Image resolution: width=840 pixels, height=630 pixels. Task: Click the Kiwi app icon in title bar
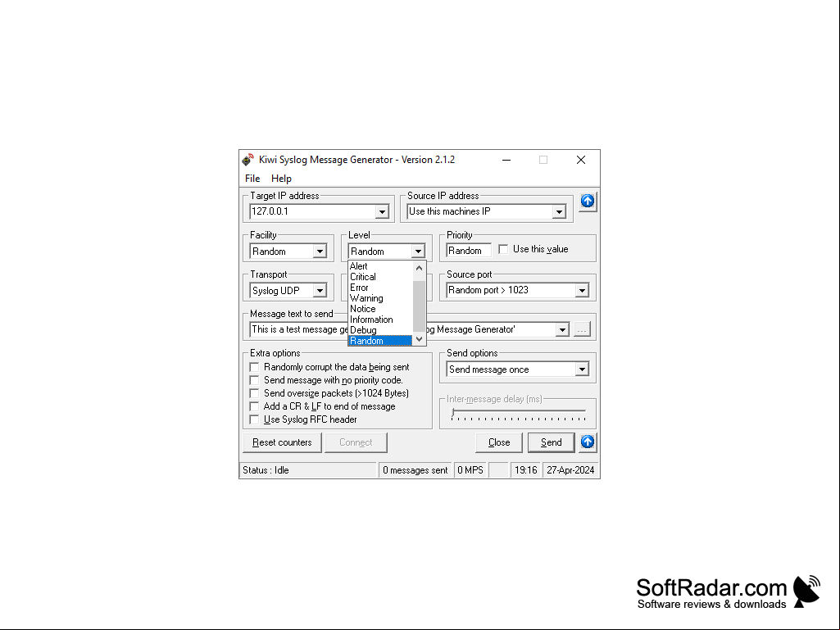point(247,160)
